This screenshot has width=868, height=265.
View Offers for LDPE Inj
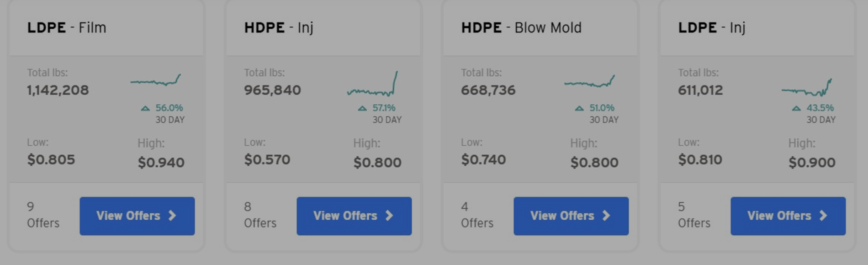tap(788, 216)
